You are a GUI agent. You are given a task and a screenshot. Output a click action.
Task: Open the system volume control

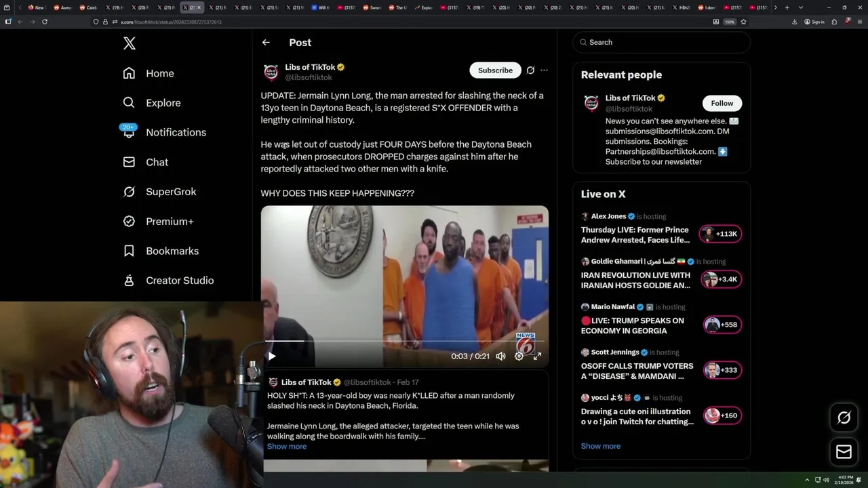[826, 480]
